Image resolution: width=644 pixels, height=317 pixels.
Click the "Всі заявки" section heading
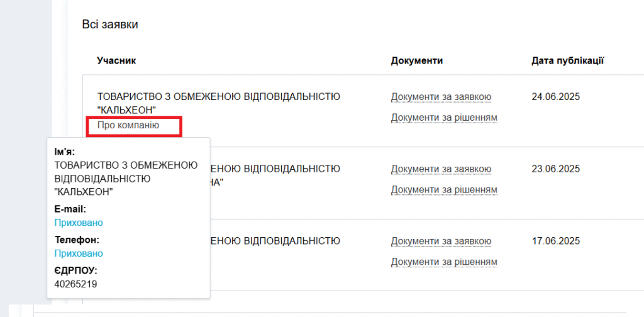click(110, 25)
